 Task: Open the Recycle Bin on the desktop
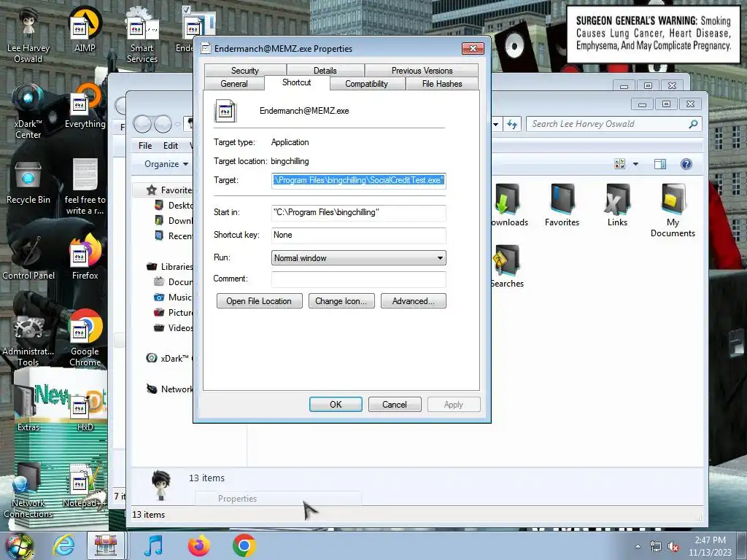pyautogui.click(x=28, y=182)
